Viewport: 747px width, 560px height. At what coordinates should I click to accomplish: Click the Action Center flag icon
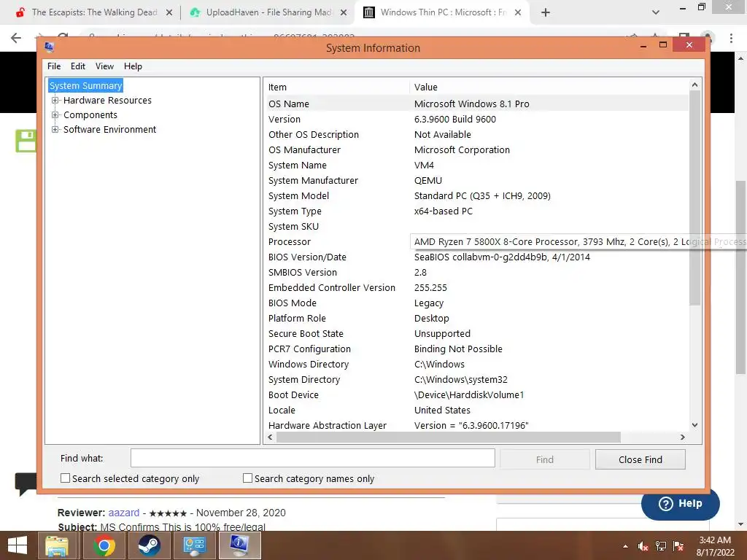coord(678,546)
